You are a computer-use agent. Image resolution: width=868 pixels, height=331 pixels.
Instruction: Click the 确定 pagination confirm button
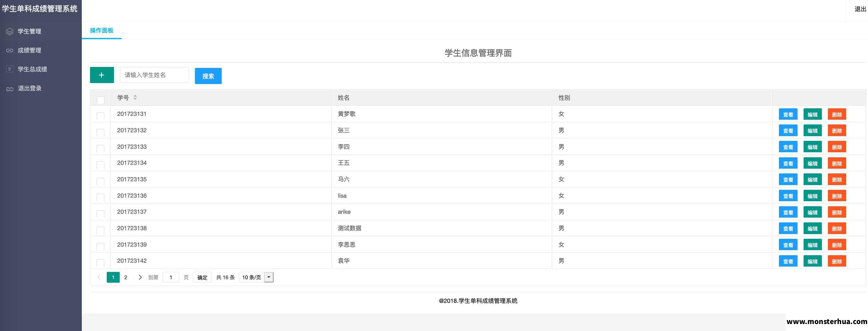coord(202,277)
